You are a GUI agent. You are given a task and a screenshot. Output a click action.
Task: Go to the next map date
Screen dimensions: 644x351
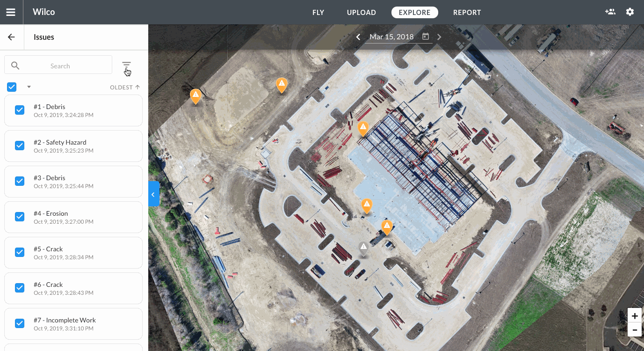439,37
